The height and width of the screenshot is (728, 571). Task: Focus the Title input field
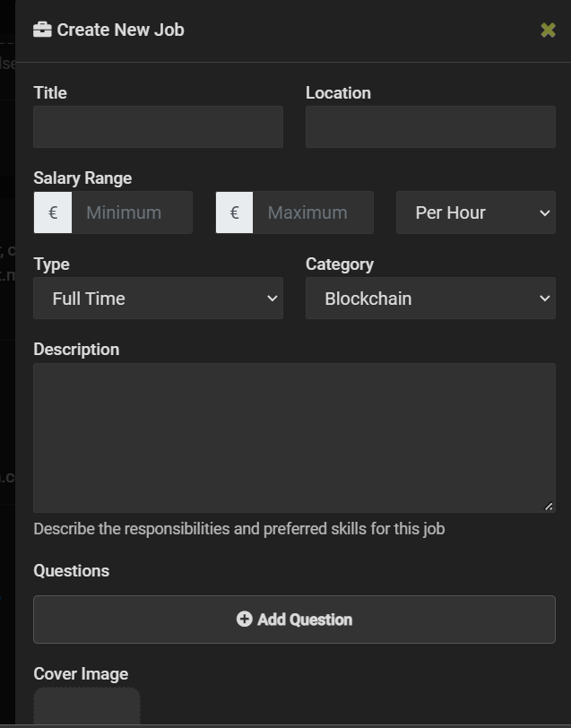point(158,127)
